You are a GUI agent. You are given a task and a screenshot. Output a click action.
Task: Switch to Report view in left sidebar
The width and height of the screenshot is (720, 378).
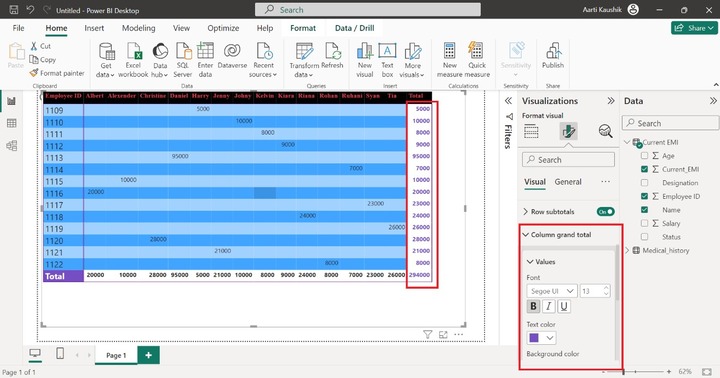click(x=11, y=101)
